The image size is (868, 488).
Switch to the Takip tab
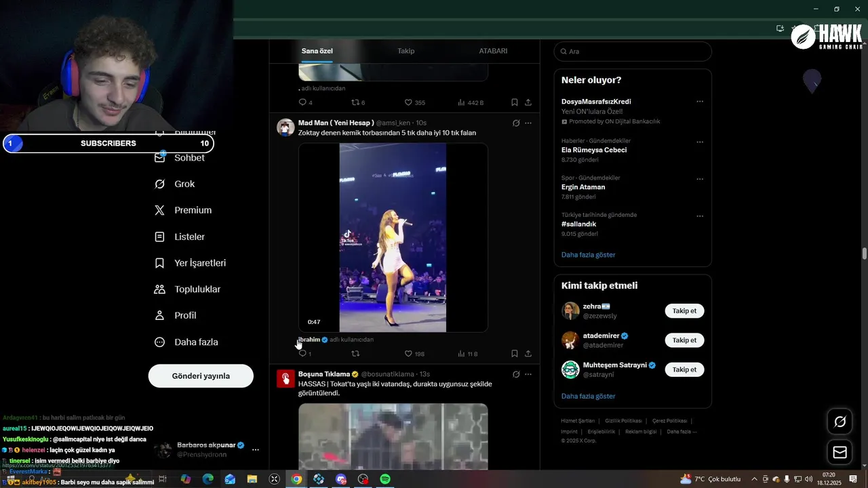[x=406, y=51]
